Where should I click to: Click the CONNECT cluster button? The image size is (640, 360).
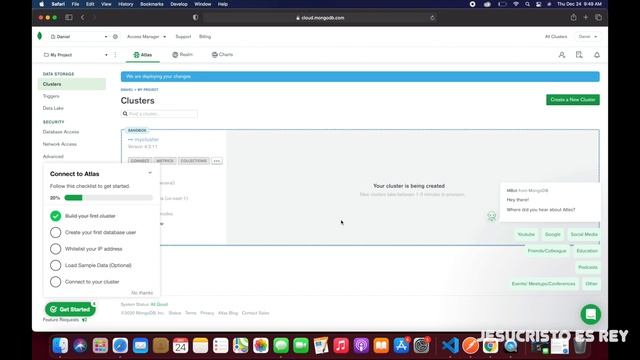point(140,161)
